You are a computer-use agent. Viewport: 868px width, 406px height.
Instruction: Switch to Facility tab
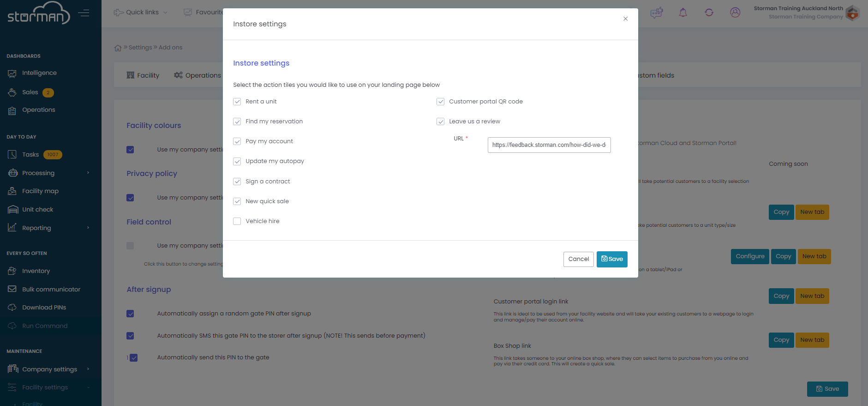(x=143, y=75)
